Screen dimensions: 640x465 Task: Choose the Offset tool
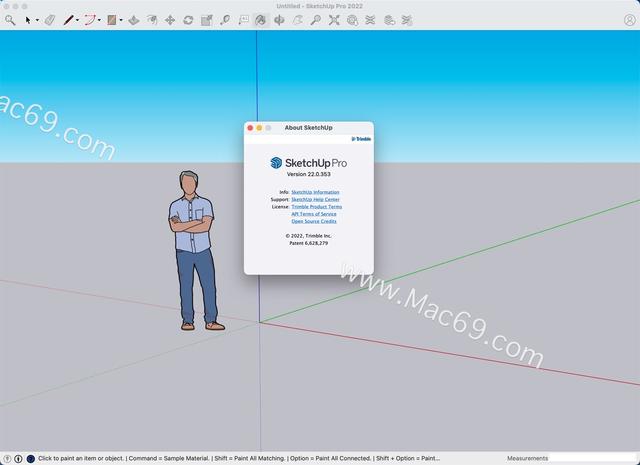click(x=152, y=20)
